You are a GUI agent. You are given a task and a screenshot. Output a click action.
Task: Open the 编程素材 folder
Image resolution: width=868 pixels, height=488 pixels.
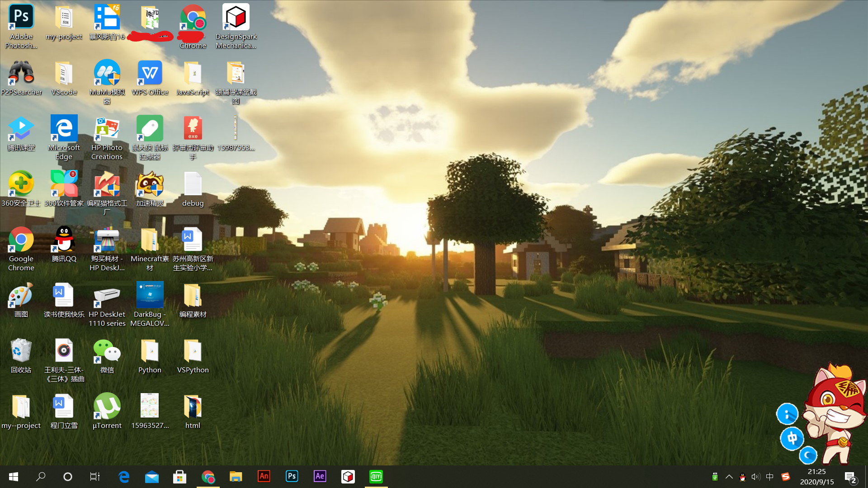pos(193,300)
